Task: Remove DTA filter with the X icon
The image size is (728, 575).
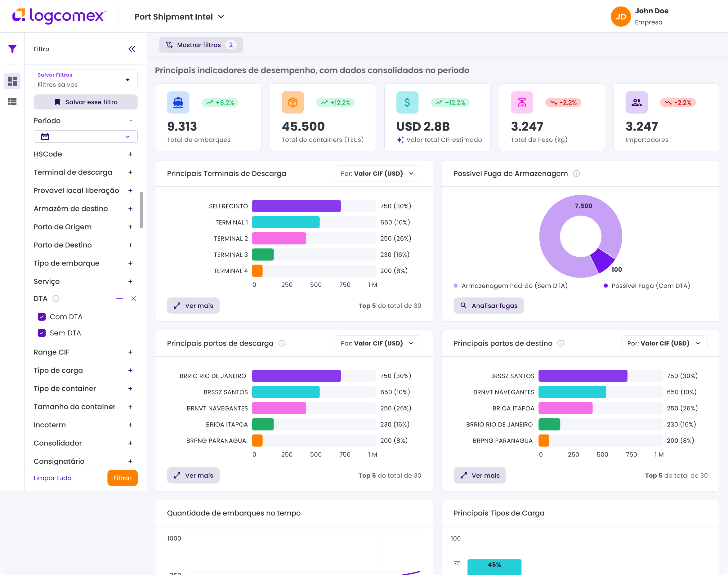Action: coord(134,299)
